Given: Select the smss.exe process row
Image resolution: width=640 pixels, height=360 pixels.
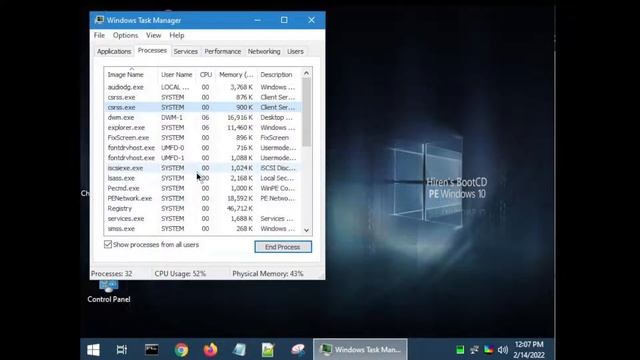Looking at the screenshot, I should point(203,229).
